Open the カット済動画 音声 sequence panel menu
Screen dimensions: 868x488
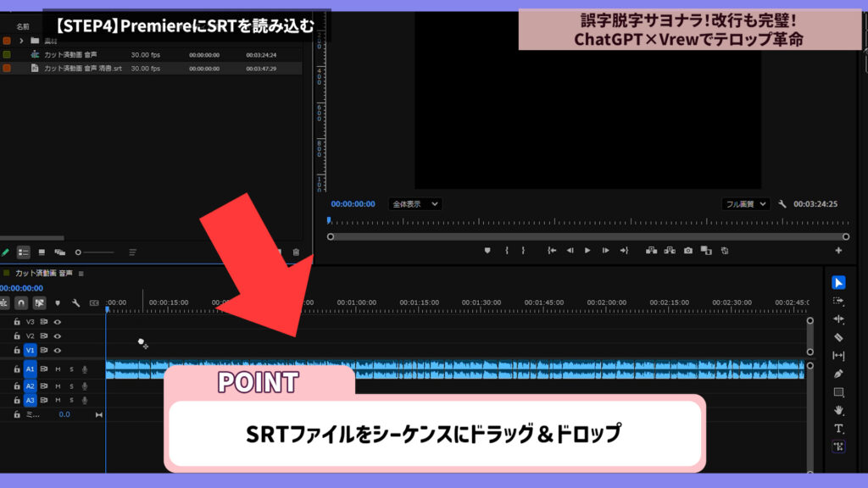(81, 274)
